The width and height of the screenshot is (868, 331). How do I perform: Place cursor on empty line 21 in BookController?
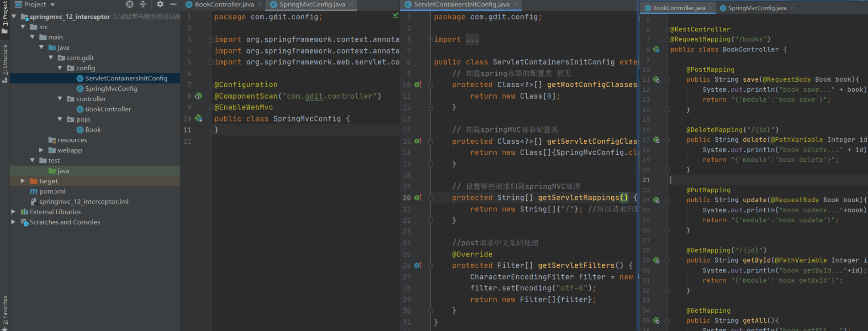click(767, 180)
